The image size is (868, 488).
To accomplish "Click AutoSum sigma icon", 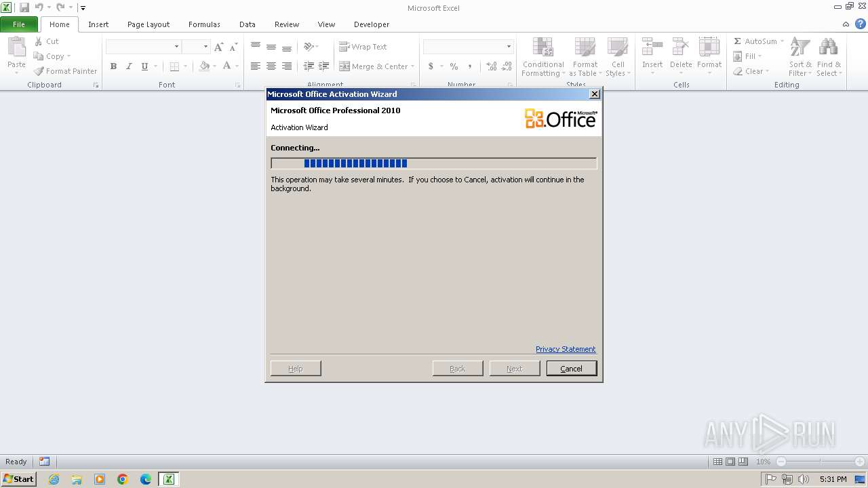I will (x=737, y=41).
